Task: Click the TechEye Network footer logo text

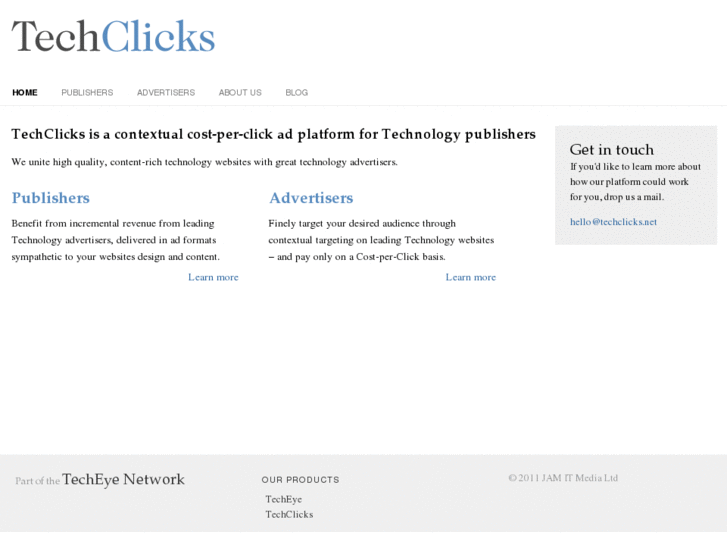Action: (123, 480)
